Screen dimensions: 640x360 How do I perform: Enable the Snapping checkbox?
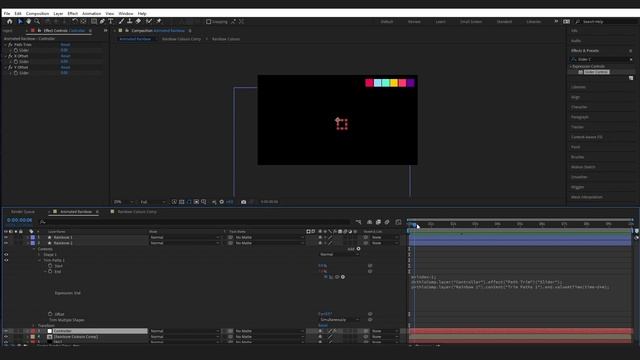[209, 22]
